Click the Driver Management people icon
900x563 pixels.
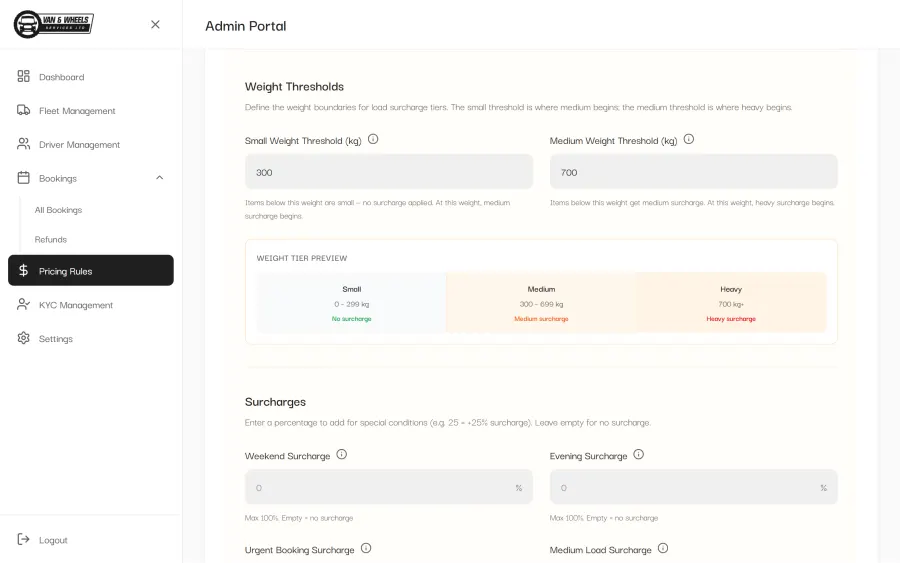pyautogui.click(x=24, y=144)
